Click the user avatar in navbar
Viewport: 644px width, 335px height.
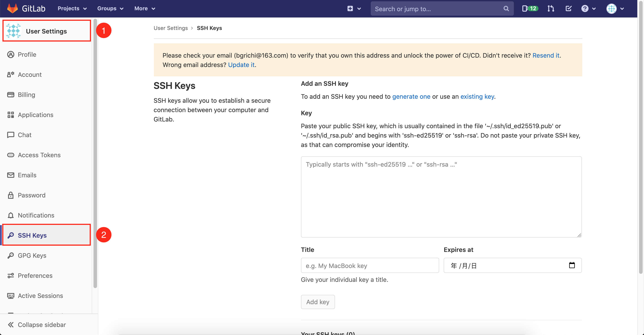[611, 8]
